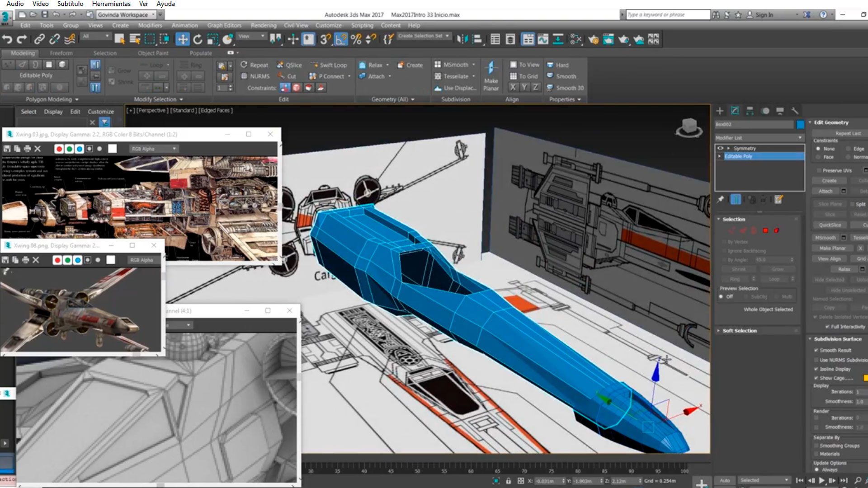Select the Link objects chain tool
The image size is (868, 488).
tap(39, 39)
